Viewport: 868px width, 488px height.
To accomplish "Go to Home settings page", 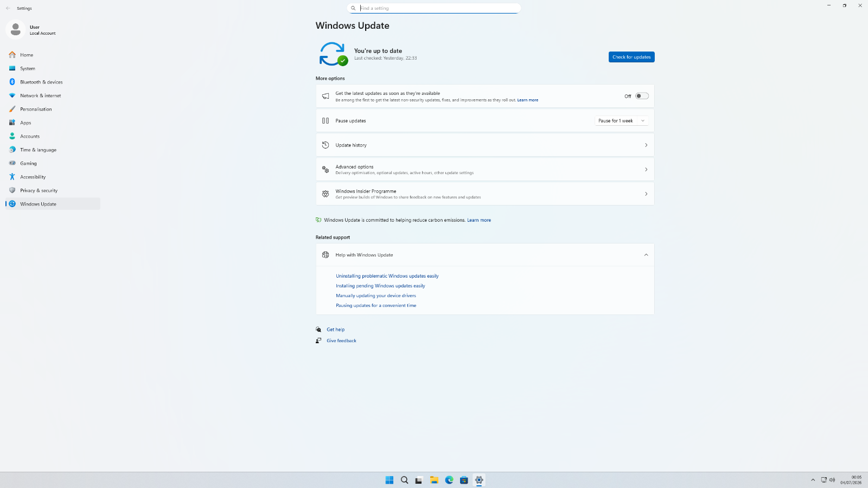I will pos(53,55).
